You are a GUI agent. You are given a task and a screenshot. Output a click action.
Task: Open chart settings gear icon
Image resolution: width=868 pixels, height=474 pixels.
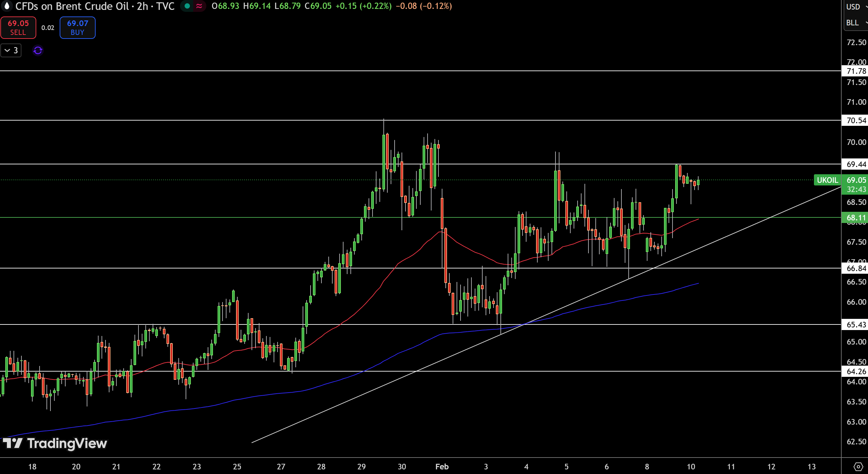tap(858, 467)
